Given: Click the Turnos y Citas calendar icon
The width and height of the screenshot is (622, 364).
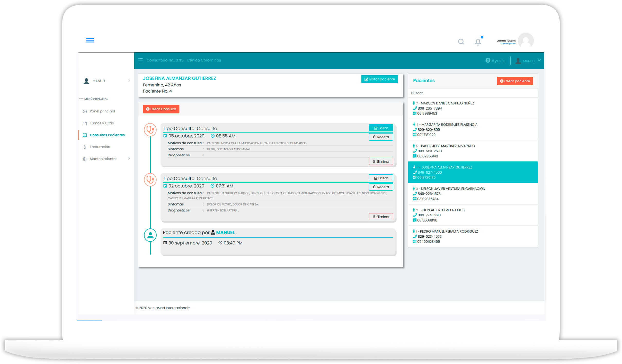Looking at the screenshot, I should (85, 123).
